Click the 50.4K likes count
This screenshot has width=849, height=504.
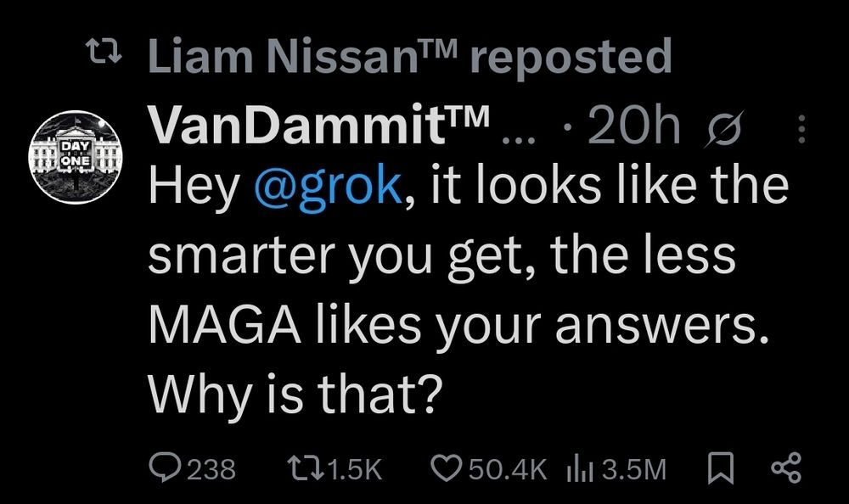pyautogui.click(x=508, y=469)
